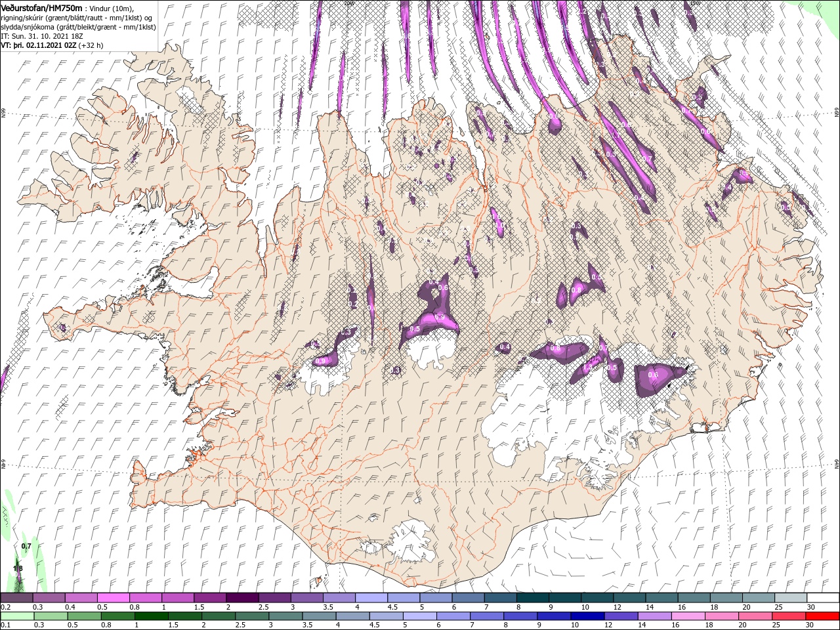Click the "0.2" label under the upper legend bar
Screen dimensions: 840x630
coord(5,607)
